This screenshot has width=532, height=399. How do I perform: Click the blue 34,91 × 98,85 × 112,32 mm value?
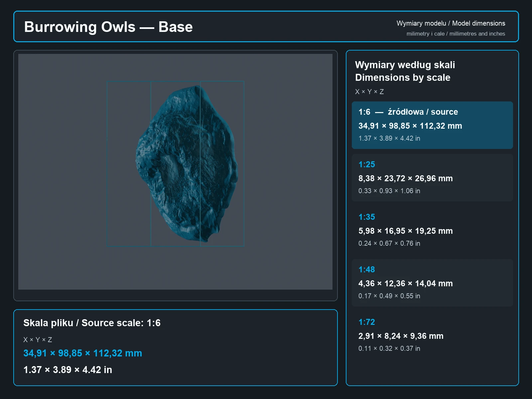tap(83, 353)
